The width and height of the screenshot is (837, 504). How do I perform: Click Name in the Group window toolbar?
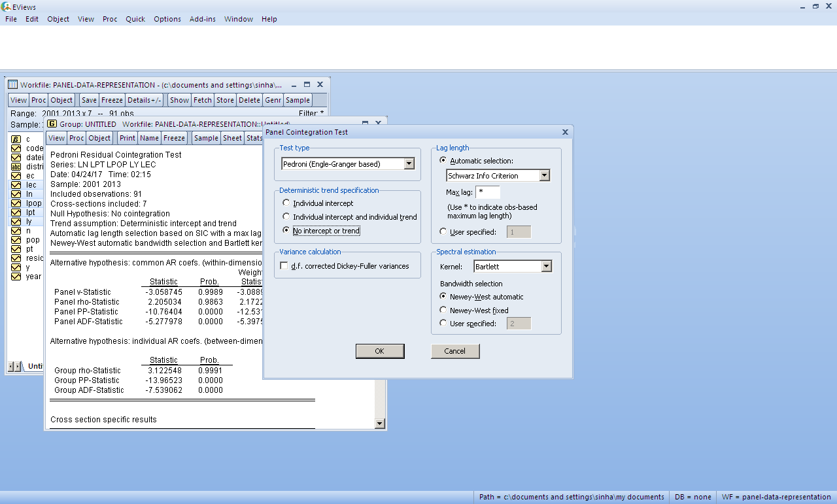click(149, 138)
